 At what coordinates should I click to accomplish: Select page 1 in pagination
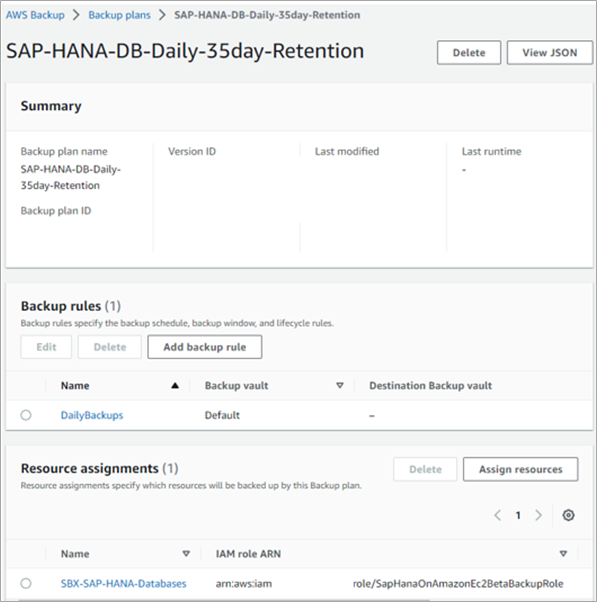click(518, 515)
